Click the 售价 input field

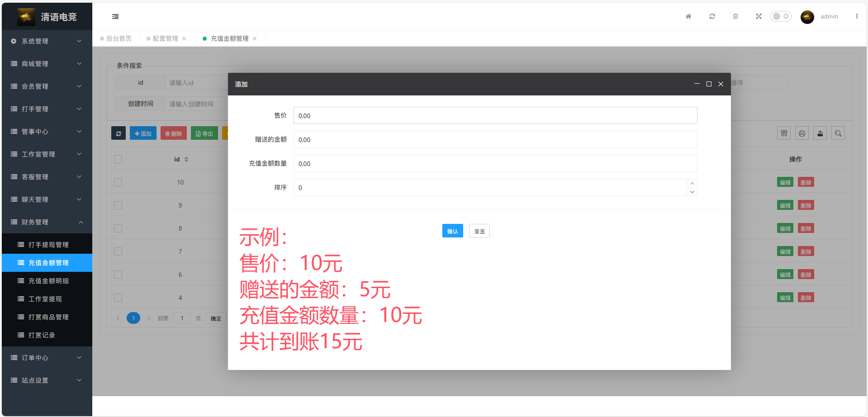[495, 116]
